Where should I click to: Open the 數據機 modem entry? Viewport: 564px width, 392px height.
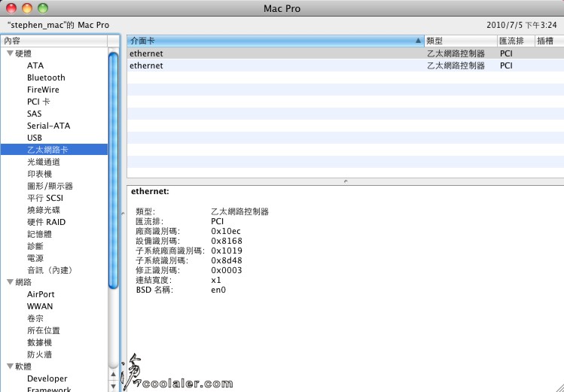pos(40,342)
